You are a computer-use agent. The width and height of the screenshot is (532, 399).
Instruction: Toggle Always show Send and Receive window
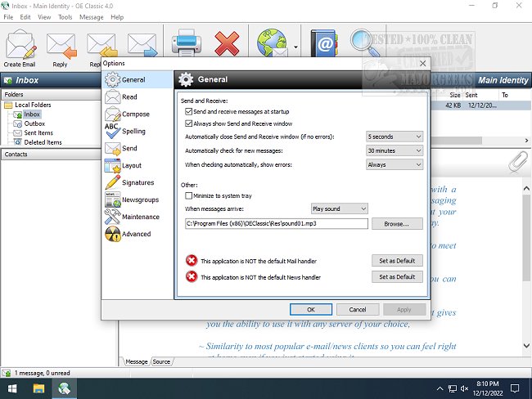coord(188,123)
